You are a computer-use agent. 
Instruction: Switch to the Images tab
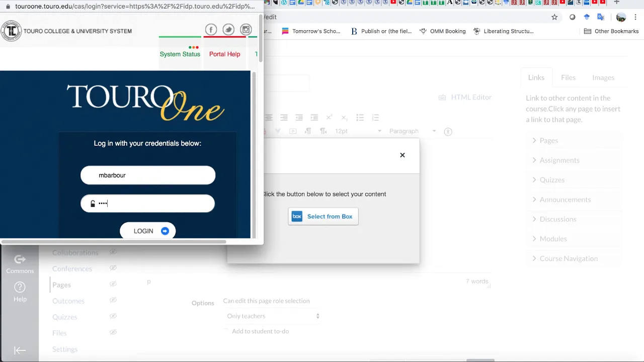(x=603, y=77)
